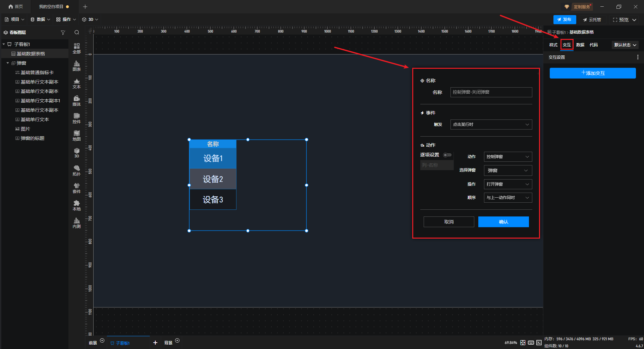The width and height of the screenshot is (644, 349).
Task: Click the 拓扑 topology components icon
Action: pos(76,170)
